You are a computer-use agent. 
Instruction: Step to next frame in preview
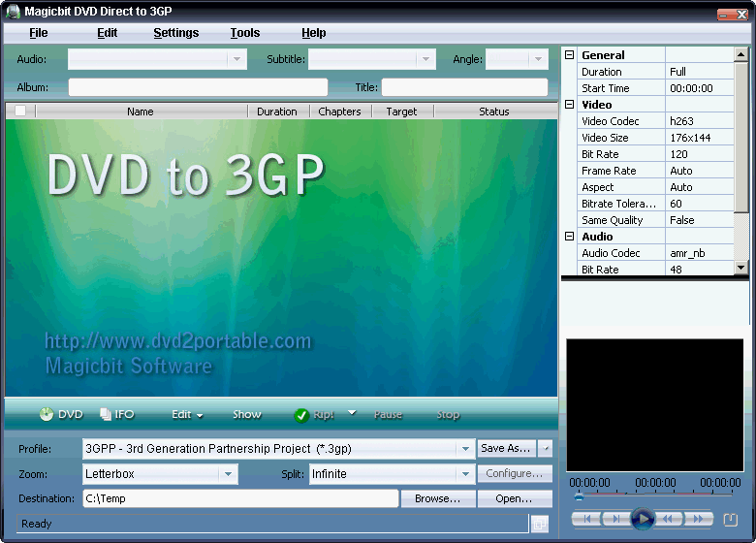(x=615, y=519)
